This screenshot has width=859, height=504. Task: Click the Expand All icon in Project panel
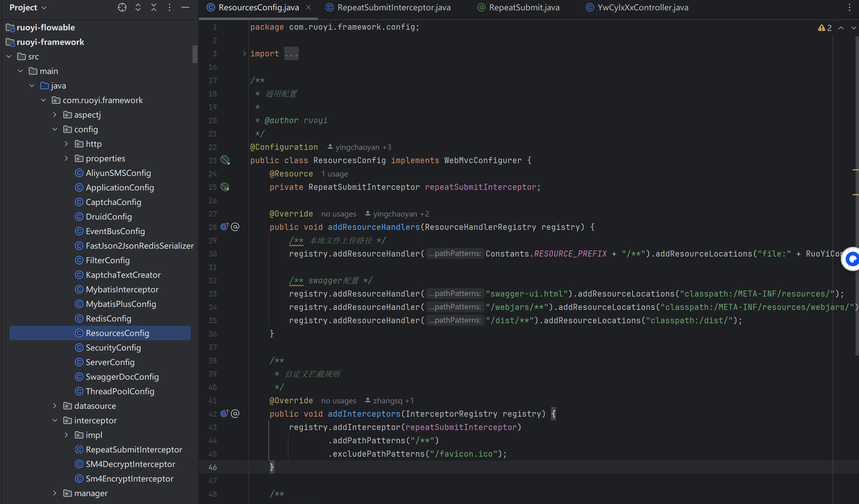(x=138, y=7)
